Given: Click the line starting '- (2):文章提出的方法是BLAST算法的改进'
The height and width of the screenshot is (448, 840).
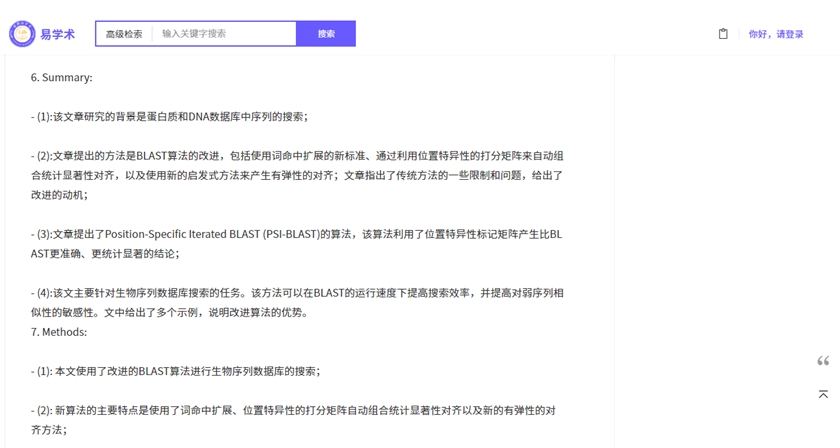Looking at the screenshot, I should pos(297,156).
